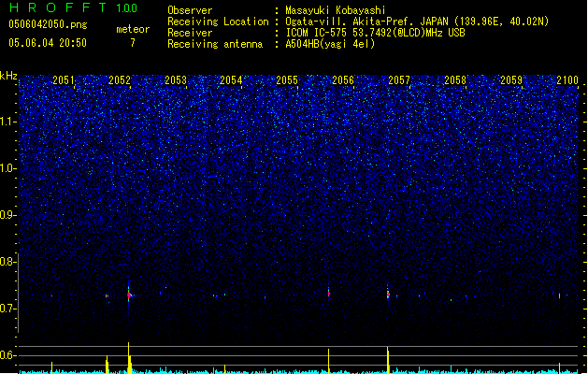Click the grey vertical range bar beside 0.7 kHz
Viewport: 588px width, 374px height.
pos(18,293)
